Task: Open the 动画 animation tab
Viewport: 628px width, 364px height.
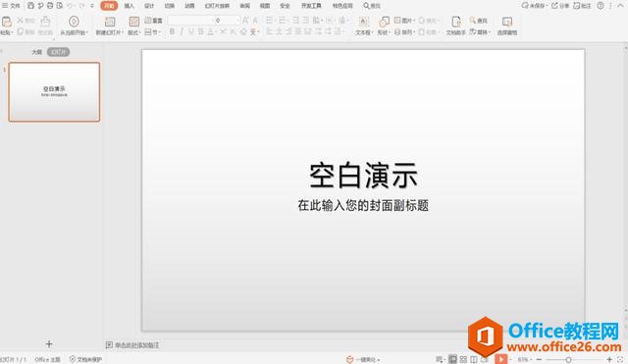Action: [x=189, y=6]
